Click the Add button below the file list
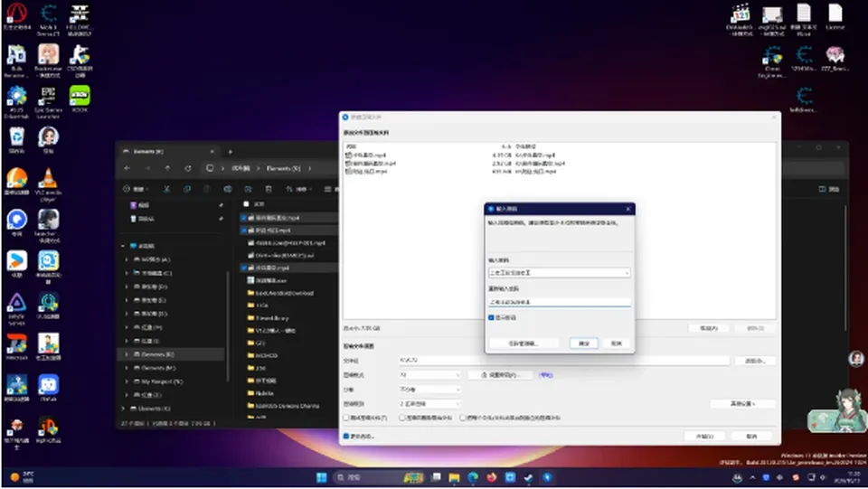 tap(709, 328)
